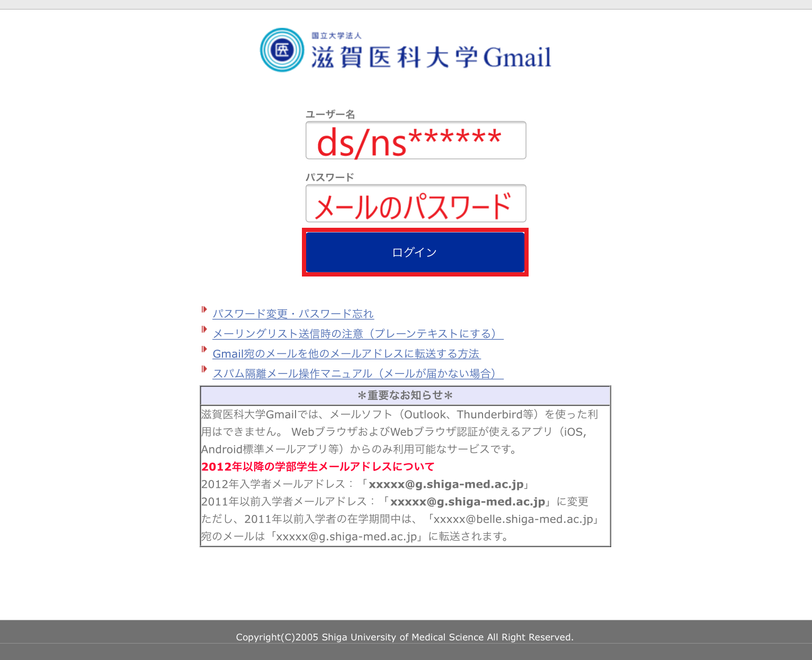Click red arrow bullet beside パスワード変更 link

pyautogui.click(x=204, y=309)
